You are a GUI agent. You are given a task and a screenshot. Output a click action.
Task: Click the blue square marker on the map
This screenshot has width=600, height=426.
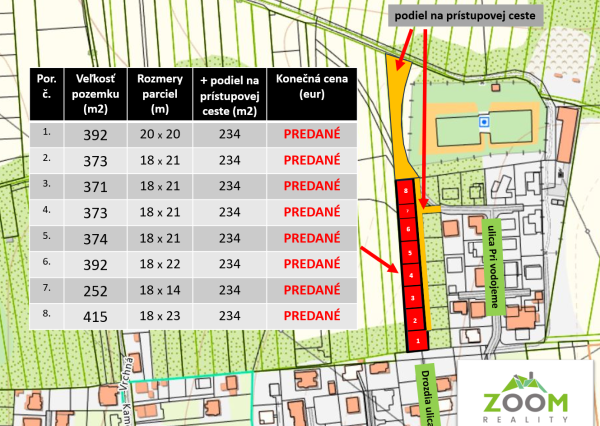pos(484,122)
